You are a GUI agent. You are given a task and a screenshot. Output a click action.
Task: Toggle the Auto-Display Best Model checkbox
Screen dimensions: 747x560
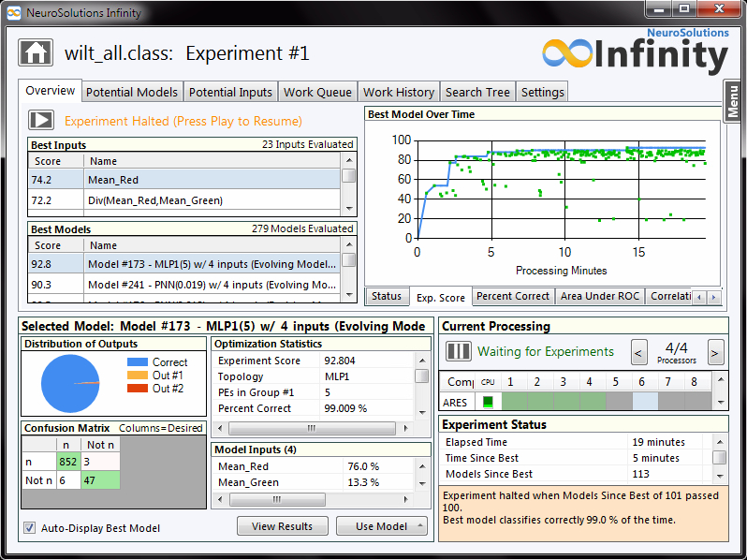(30, 527)
